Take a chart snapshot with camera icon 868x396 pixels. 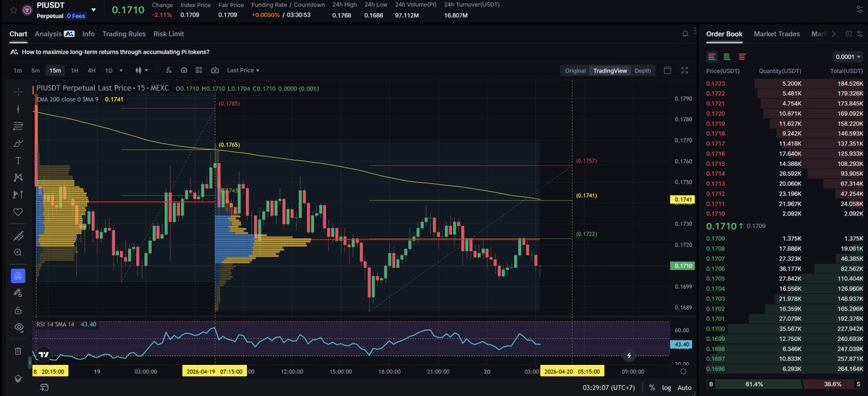pyautogui.click(x=215, y=70)
